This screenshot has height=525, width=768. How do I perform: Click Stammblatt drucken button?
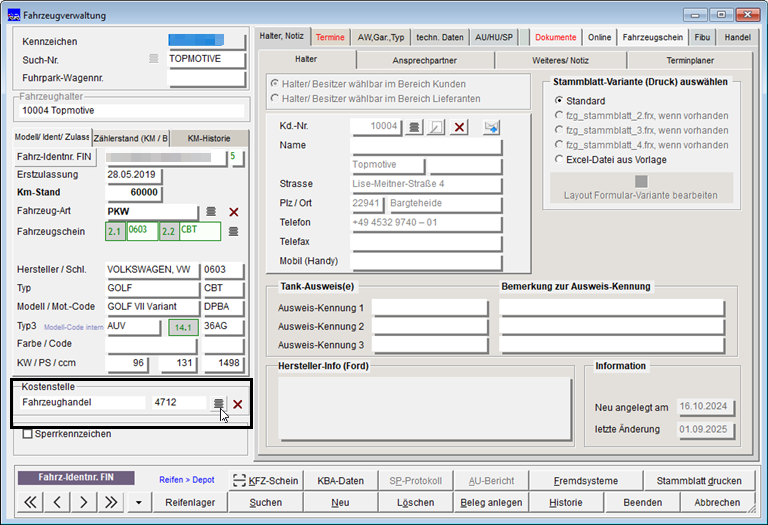(x=699, y=481)
